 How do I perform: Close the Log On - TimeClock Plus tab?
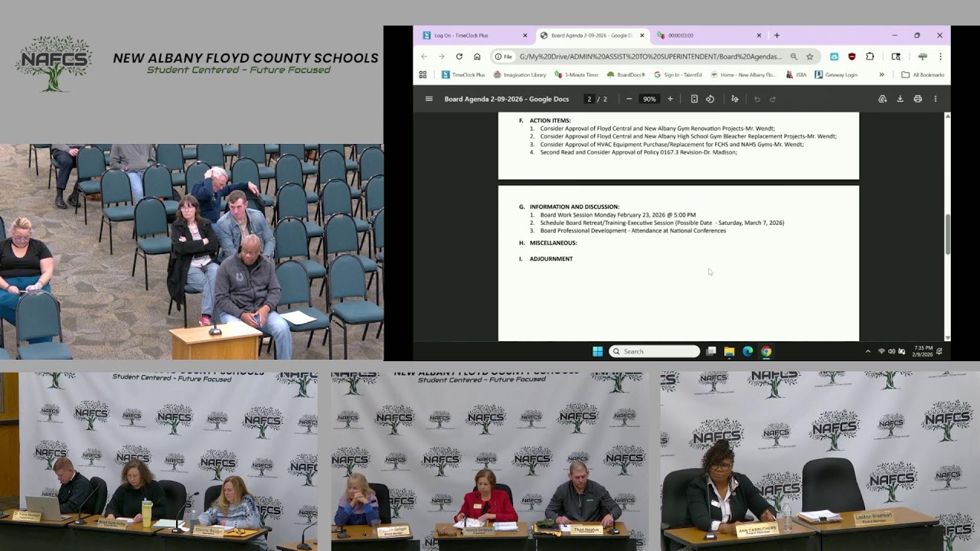click(x=525, y=35)
